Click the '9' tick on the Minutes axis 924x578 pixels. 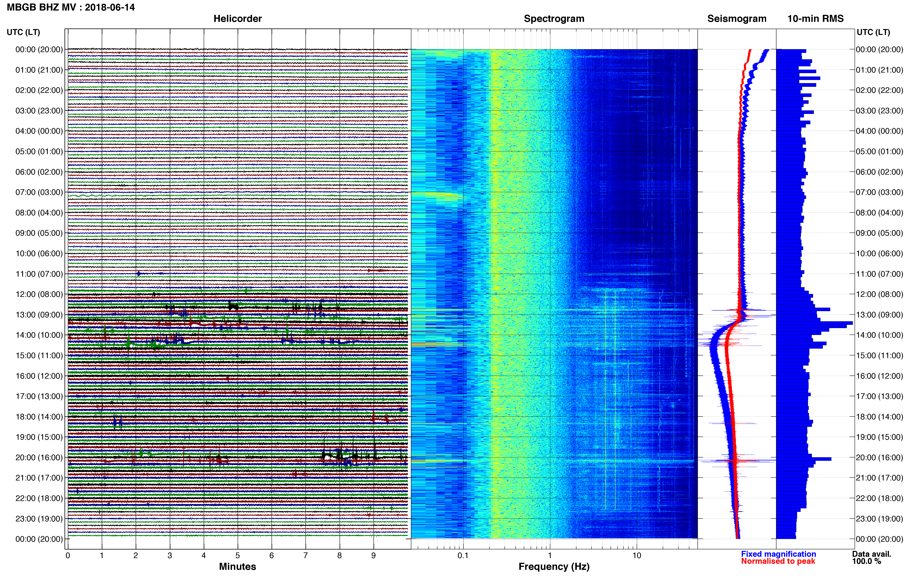373,555
